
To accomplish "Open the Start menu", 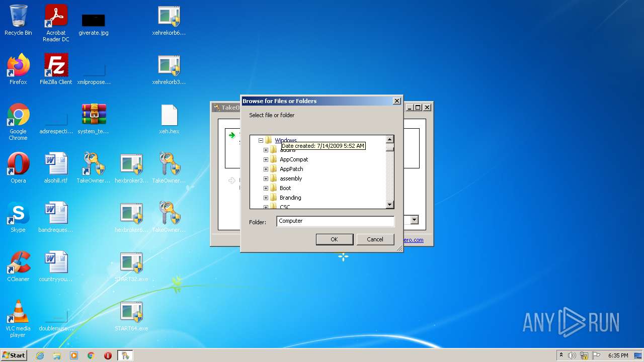I will (14, 355).
